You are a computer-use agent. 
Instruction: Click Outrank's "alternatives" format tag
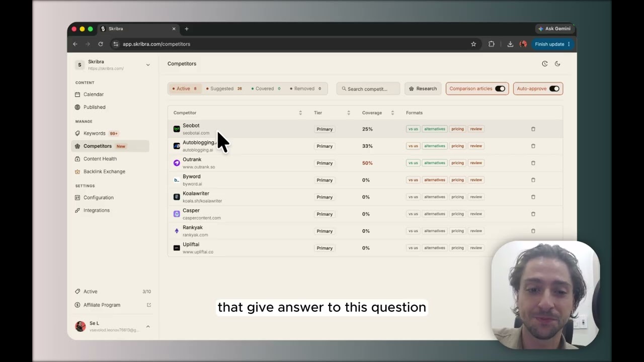click(435, 163)
